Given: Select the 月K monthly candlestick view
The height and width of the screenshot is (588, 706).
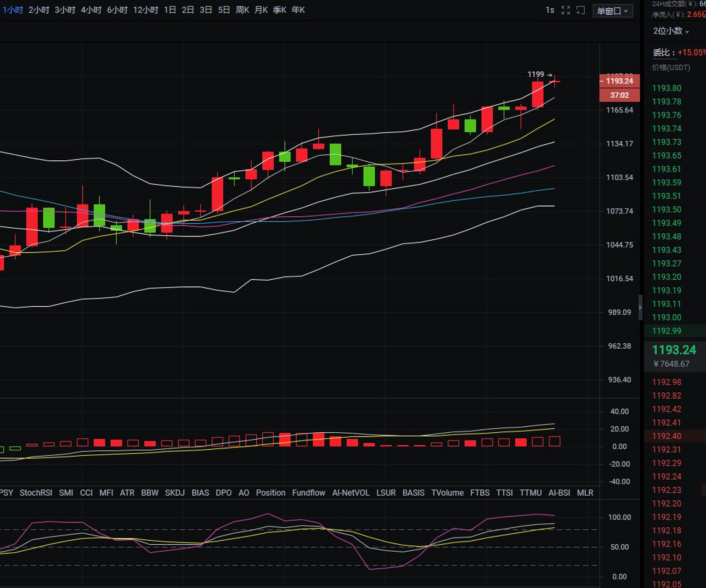Looking at the screenshot, I should coord(261,10).
